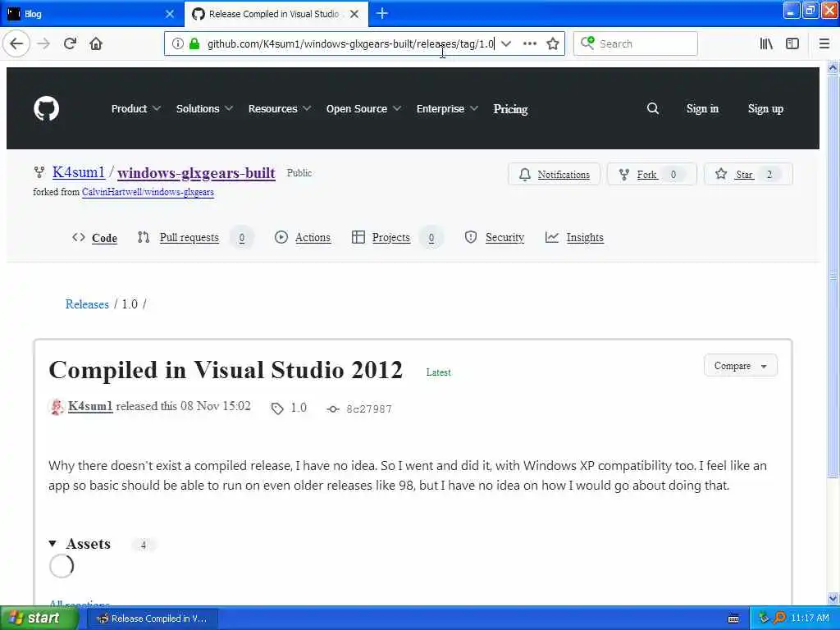Open the GitHub search magnifier icon
Viewport: 840px width, 630px height.
click(652, 109)
